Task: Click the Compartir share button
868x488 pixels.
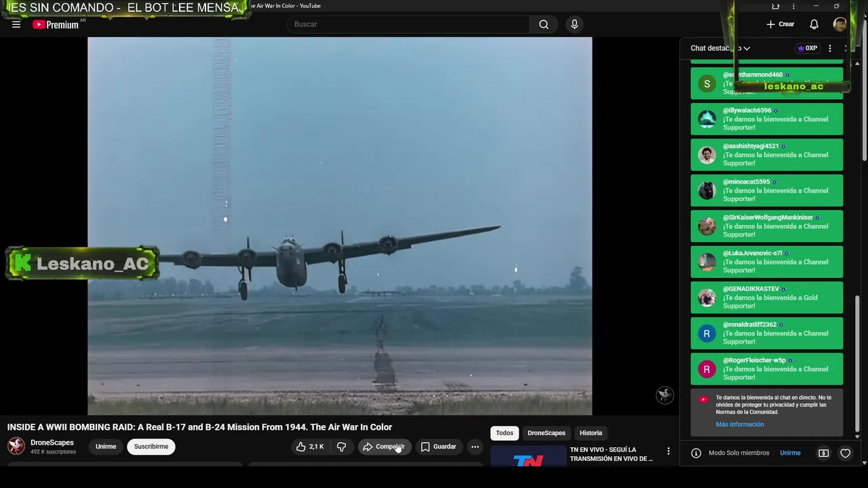Action: pos(384,447)
